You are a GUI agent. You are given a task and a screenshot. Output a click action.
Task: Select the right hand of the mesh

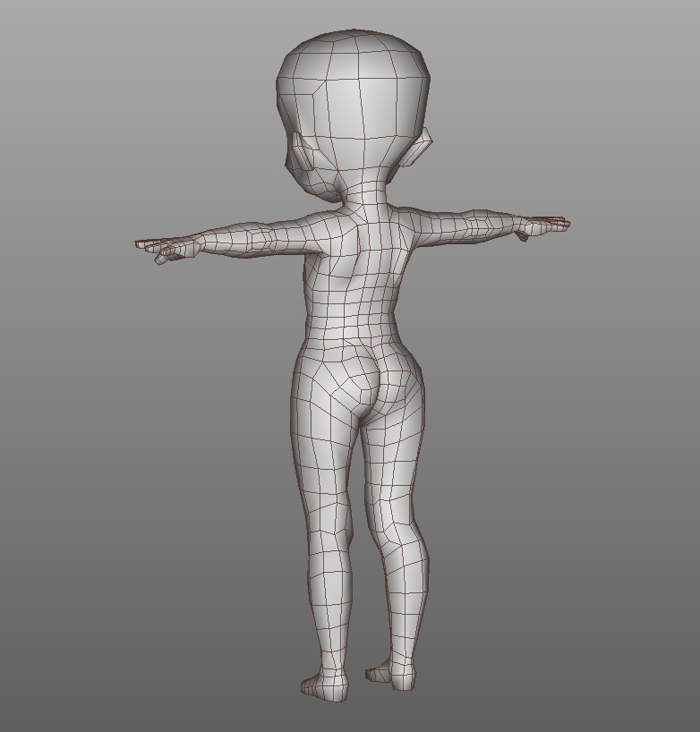click(542, 227)
